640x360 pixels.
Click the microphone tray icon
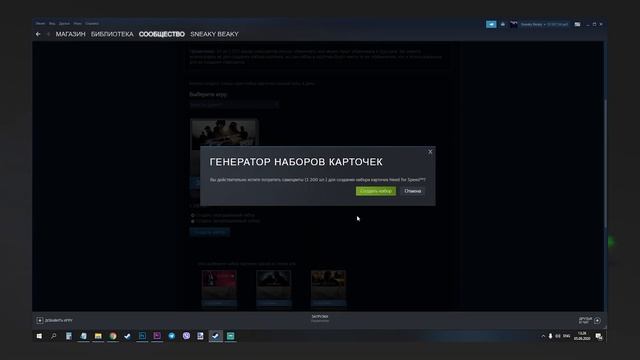[x=550, y=336]
